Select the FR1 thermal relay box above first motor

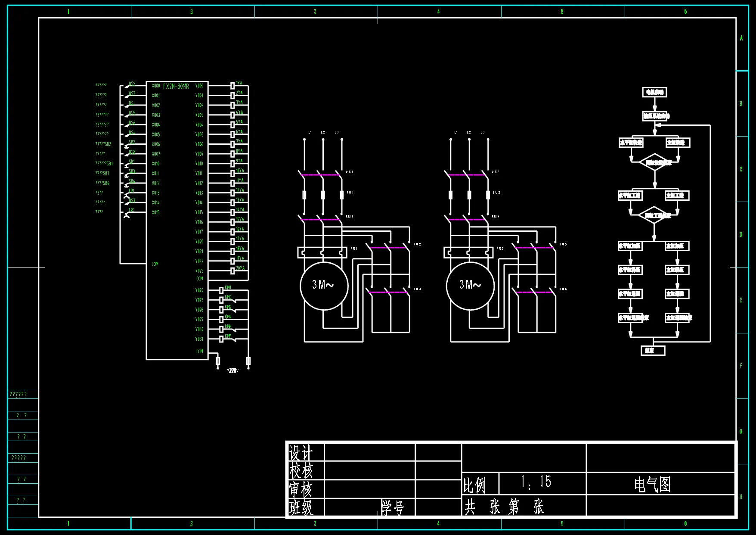pos(322,252)
